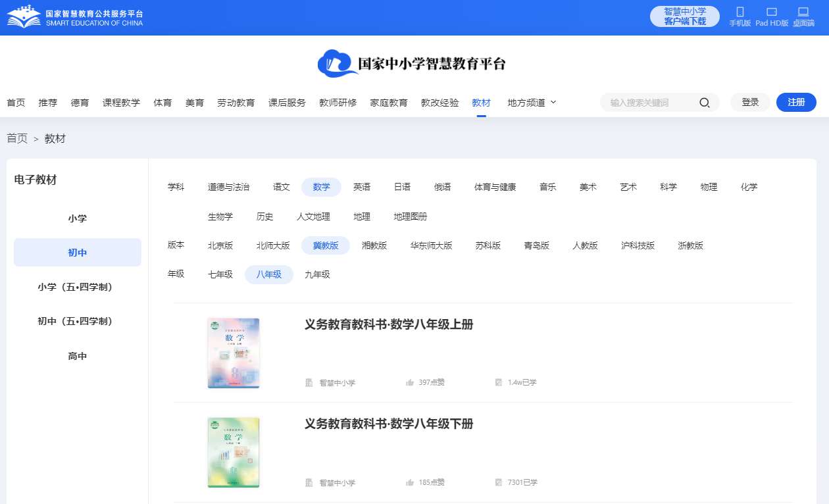Image resolution: width=829 pixels, height=504 pixels.
Task: Choose the 生物学 subject filter
Action: [x=220, y=216]
